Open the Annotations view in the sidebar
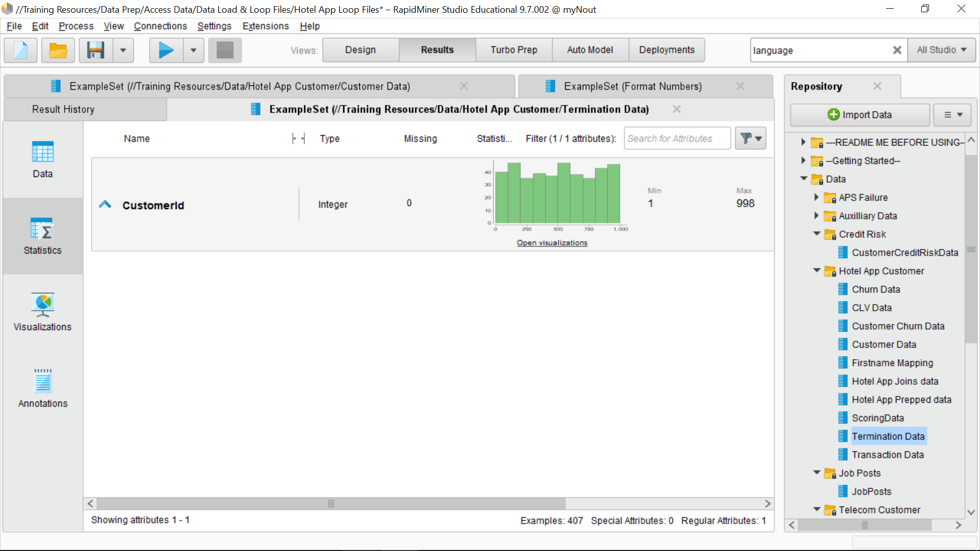 click(42, 389)
